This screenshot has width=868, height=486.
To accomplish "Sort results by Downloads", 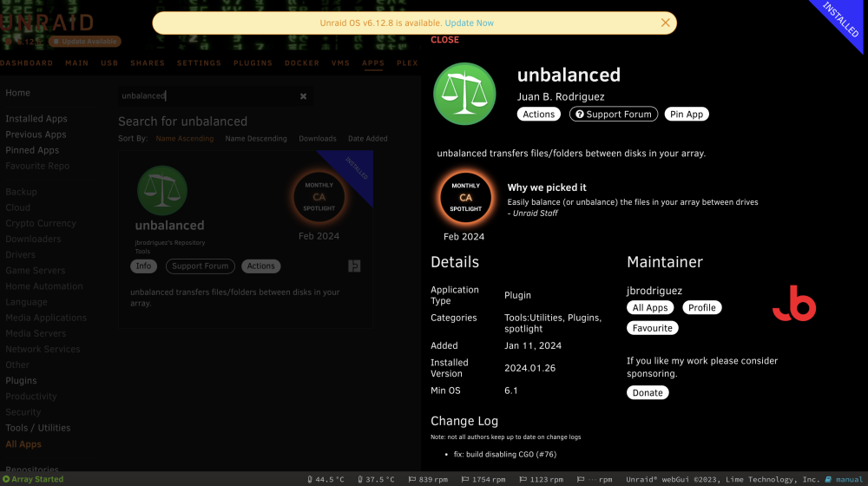I will pos(317,138).
